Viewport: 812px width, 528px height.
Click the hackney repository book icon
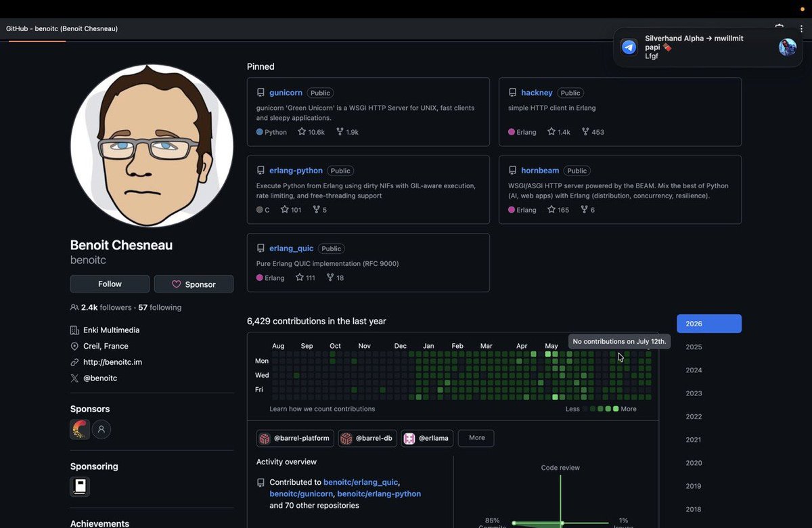512,93
